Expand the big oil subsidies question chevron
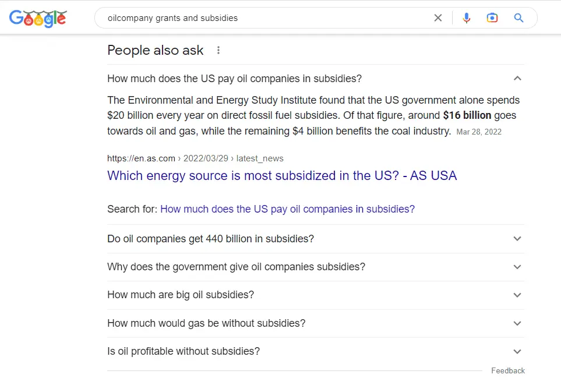 pyautogui.click(x=517, y=295)
